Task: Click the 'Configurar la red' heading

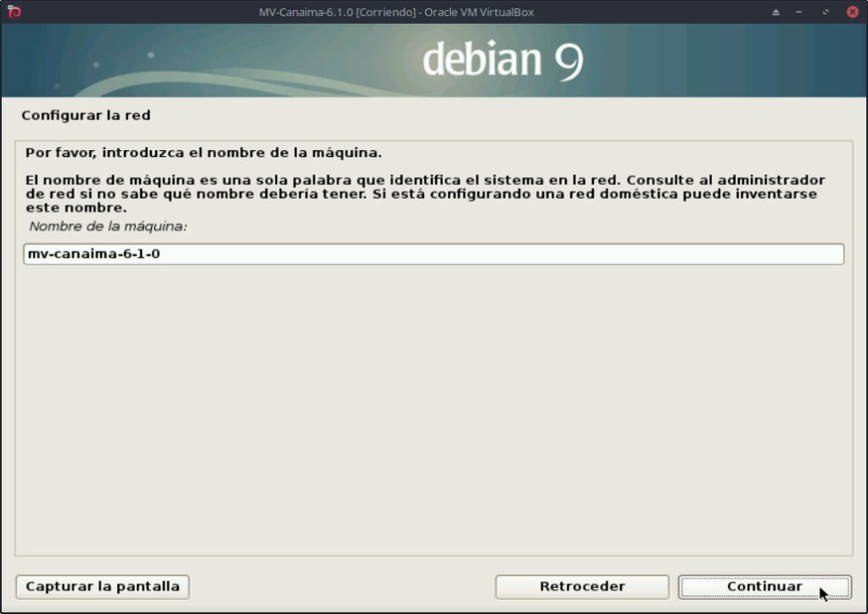Action: click(x=86, y=114)
